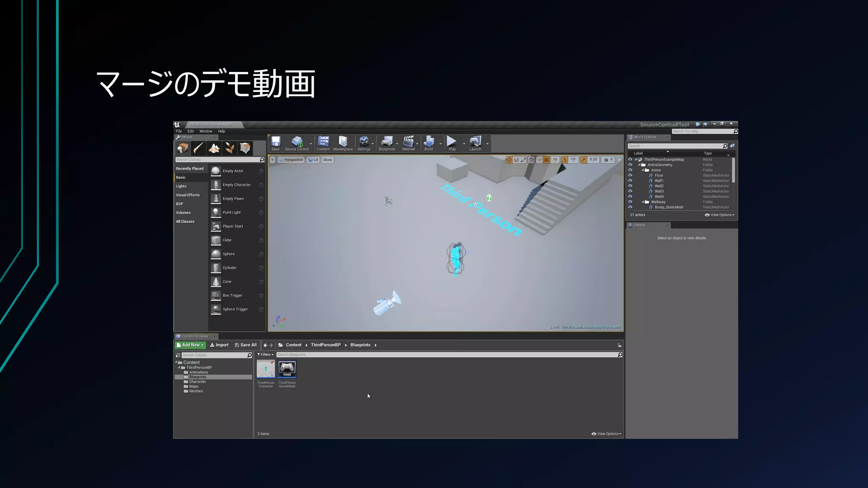Collapse the Content folder tree node
This screenshot has height=488, width=868.
176,362
